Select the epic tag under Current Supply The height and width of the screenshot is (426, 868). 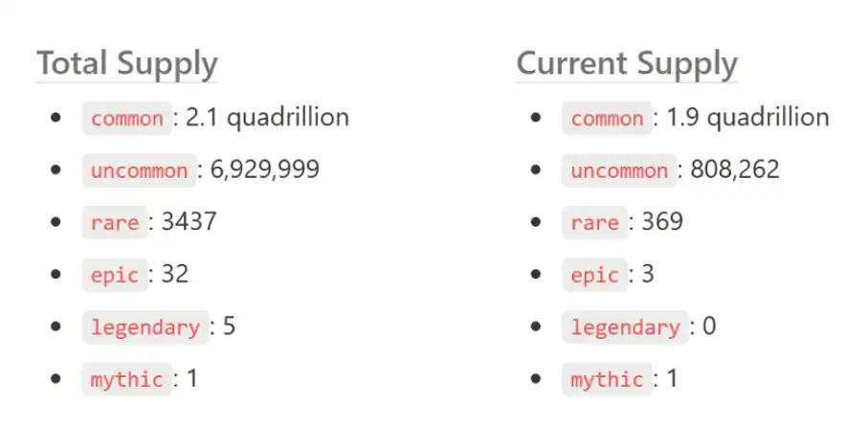click(x=594, y=276)
